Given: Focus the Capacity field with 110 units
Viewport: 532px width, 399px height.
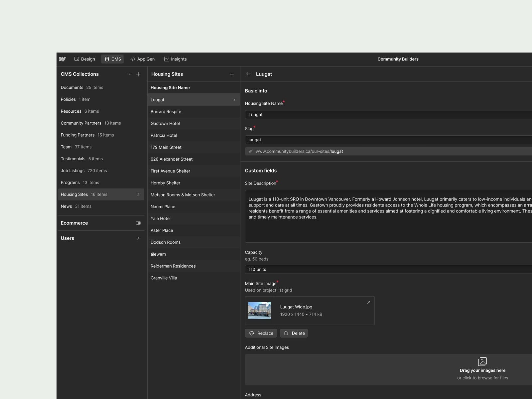Looking at the screenshot, I should [388, 270].
